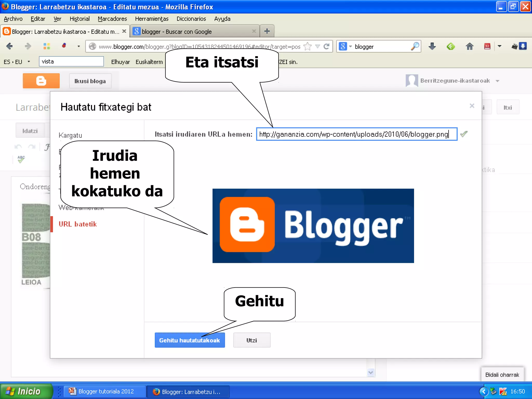This screenshot has height=399, width=532.
Task: Click the red bookmarks toolbar icon
Action: click(487, 46)
